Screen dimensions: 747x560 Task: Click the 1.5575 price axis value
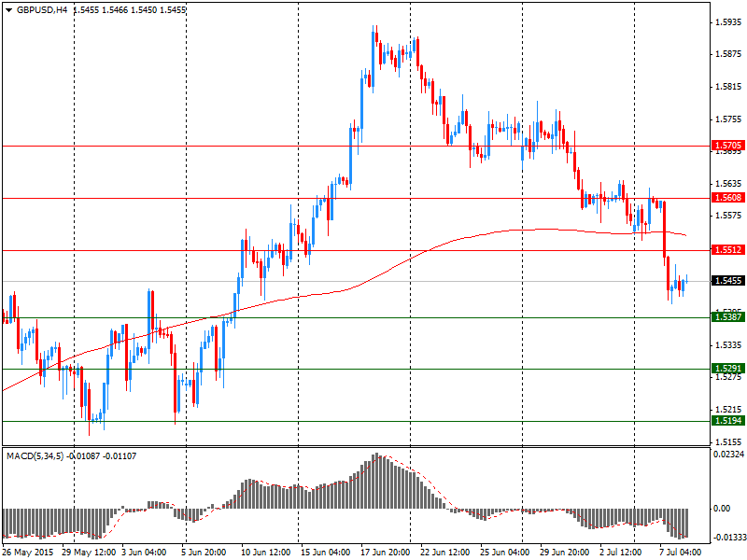point(729,216)
